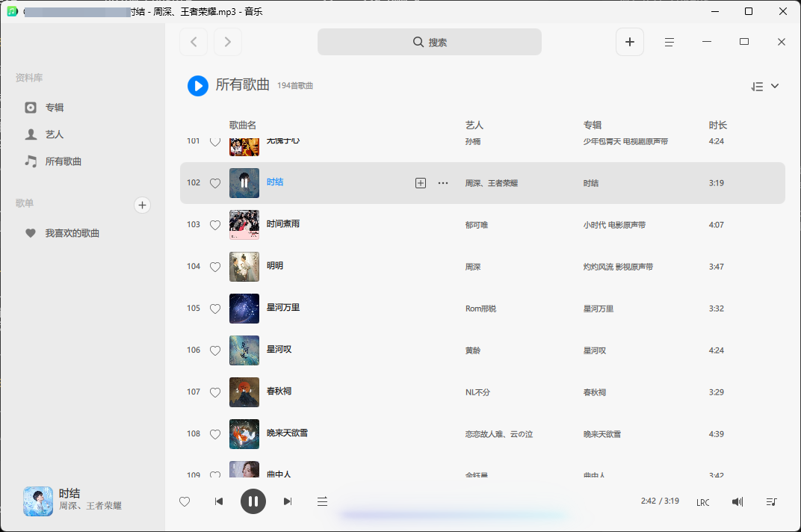
Task: Click 周深、王者荣耀 under now playing title
Action: (90, 506)
